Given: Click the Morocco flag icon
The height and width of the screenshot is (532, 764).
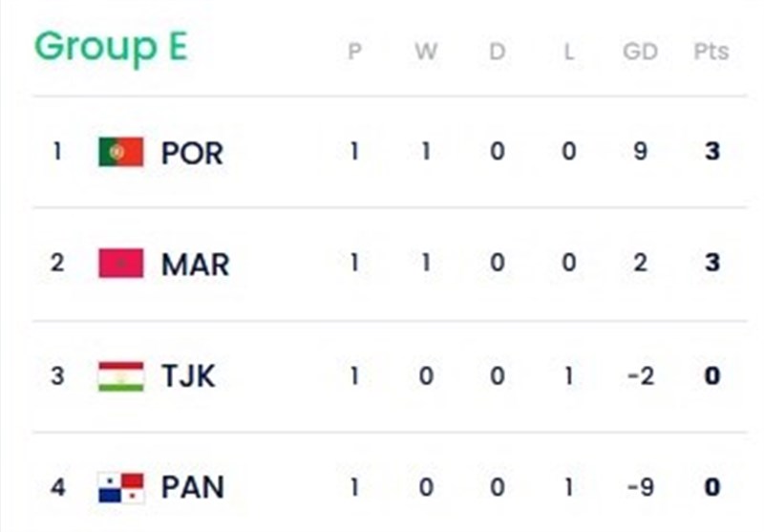Looking at the screenshot, I should (x=121, y=264).
